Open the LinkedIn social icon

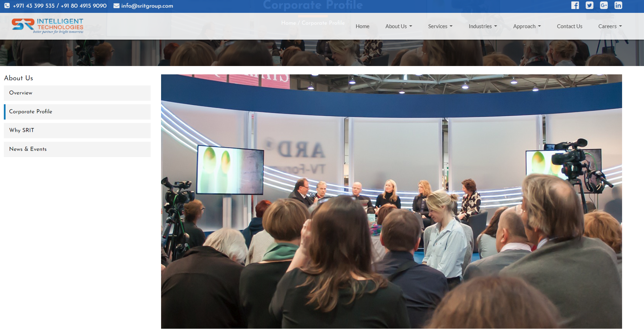coord(618,5)
